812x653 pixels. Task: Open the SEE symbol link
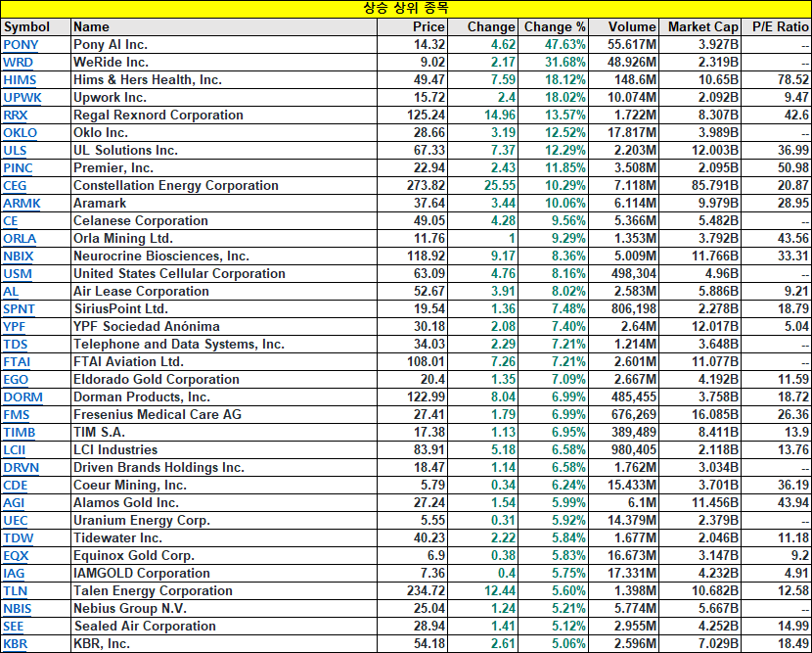(x=14, y=627)
